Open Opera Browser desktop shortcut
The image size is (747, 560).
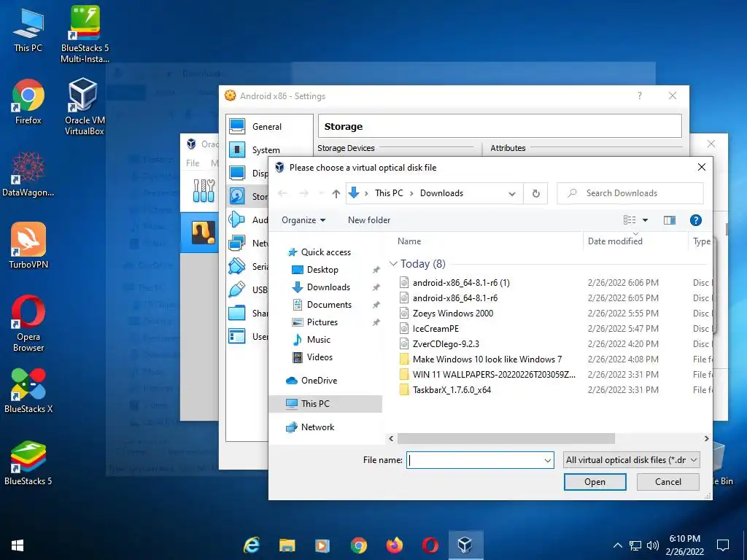click(x=28, y=323)
